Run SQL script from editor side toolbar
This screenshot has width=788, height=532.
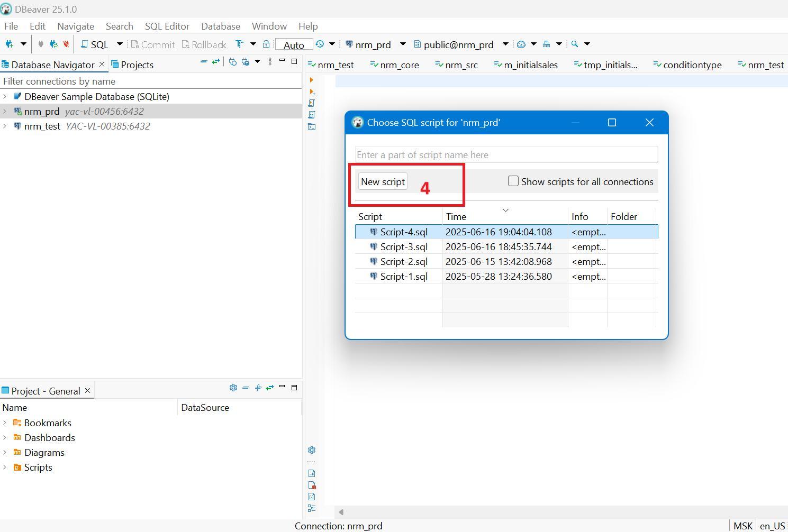click(312, 103)
